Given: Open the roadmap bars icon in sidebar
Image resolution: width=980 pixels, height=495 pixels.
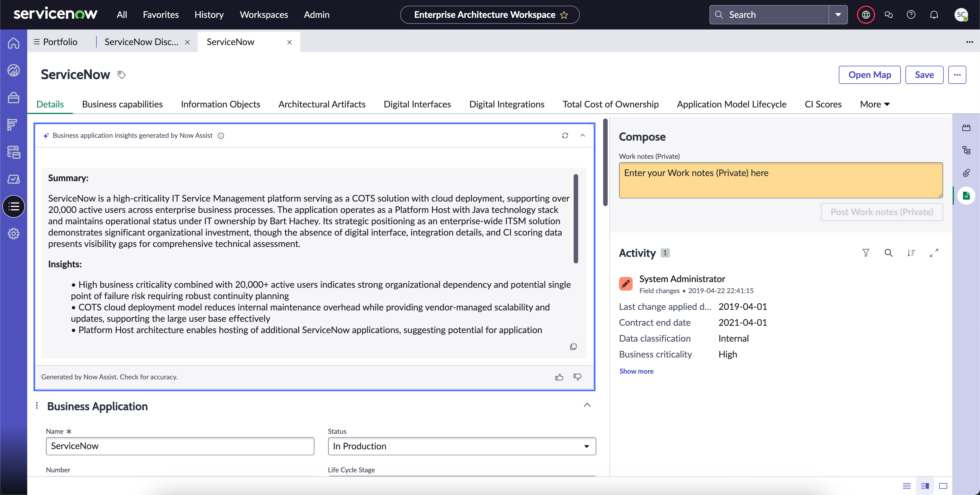Looking at the screenshot, I should 12,124.
